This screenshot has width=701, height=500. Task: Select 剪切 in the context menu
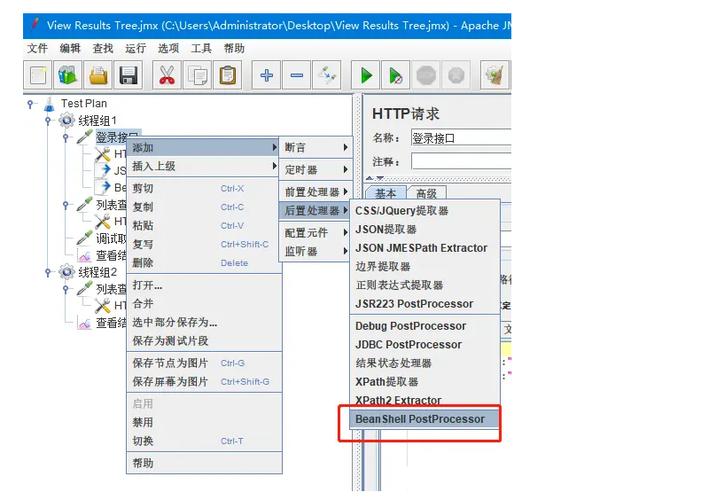click(204, 188)
